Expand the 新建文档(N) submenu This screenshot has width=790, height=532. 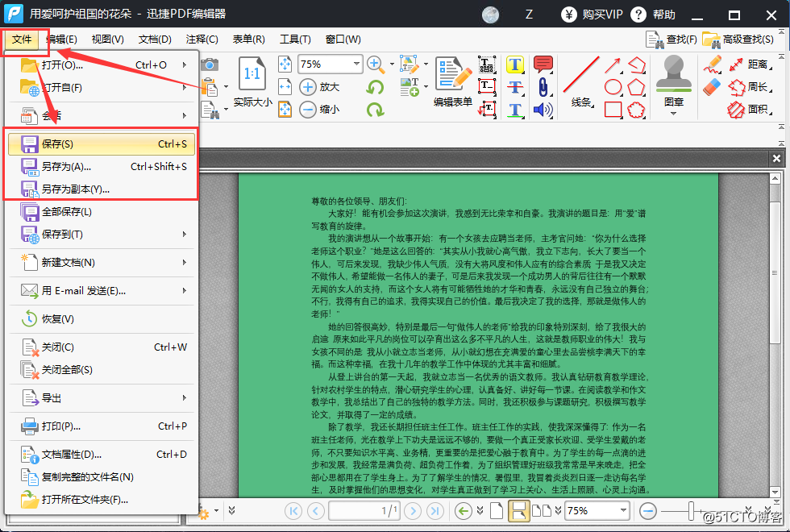tap(185, 263)
